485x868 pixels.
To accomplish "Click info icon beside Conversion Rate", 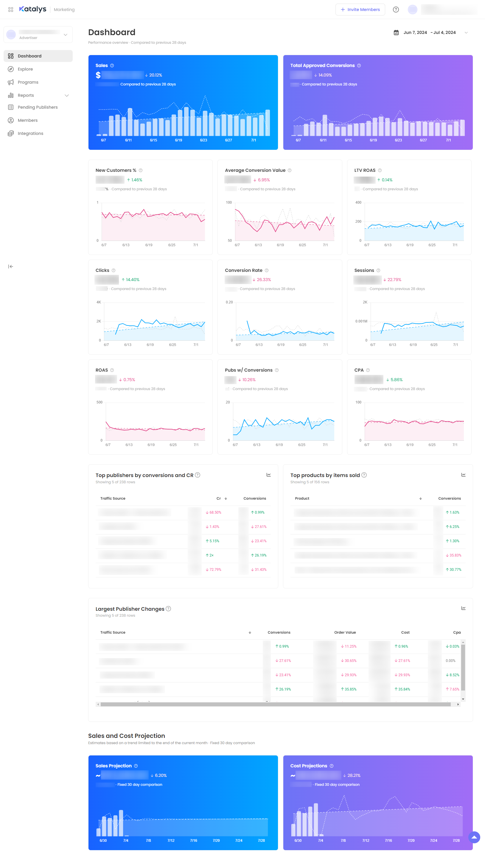I will click(x=266, y=270).
